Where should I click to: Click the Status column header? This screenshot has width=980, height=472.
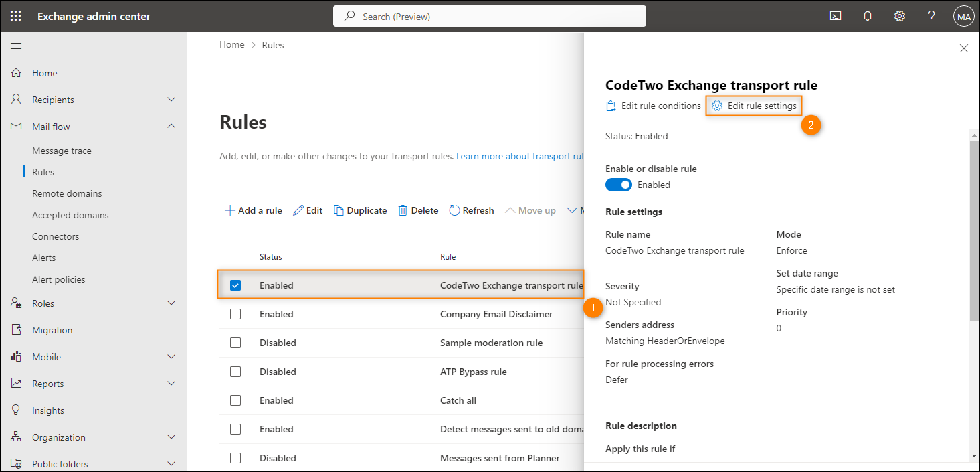tap(271, 257)
